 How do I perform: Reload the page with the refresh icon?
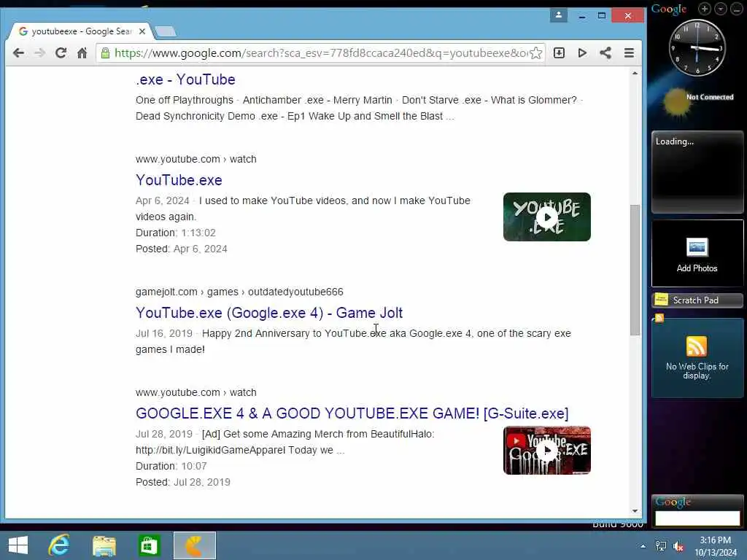tap(61, 52)
